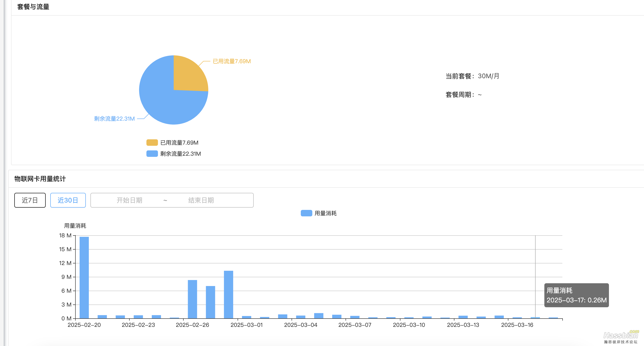
Task: Toggle the 用量消耗 bar chart legend swatch
Action: pyautogui.click(x=306, y=213)
